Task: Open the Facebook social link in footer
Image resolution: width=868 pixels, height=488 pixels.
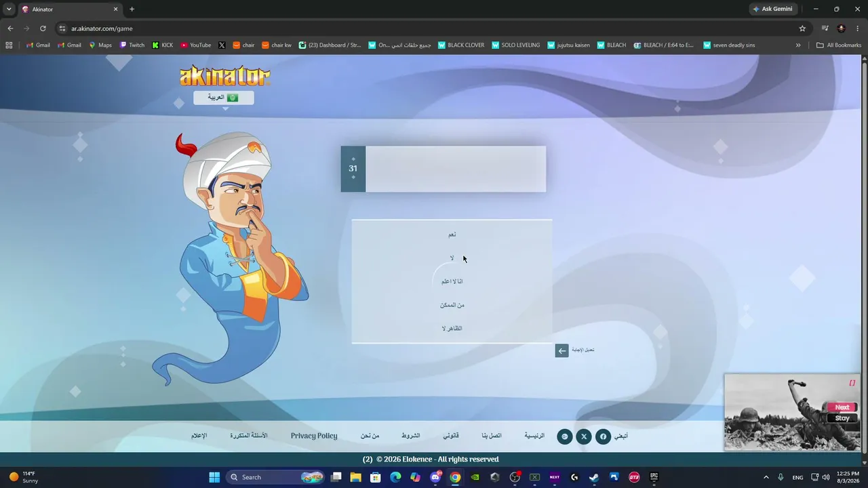Action: pyautogui.click(x=603, y=436)
